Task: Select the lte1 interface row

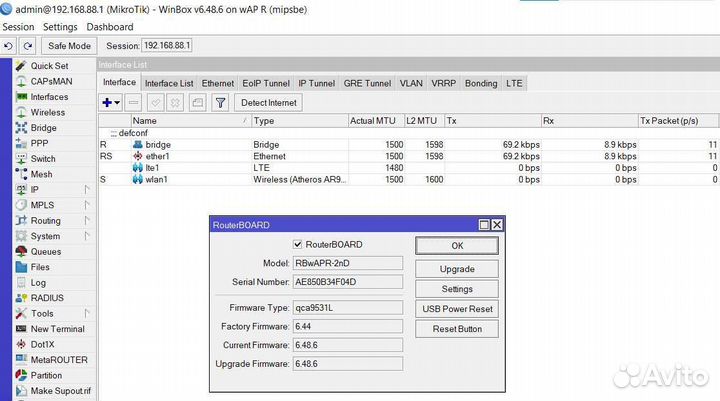Action: click(409, 168)
